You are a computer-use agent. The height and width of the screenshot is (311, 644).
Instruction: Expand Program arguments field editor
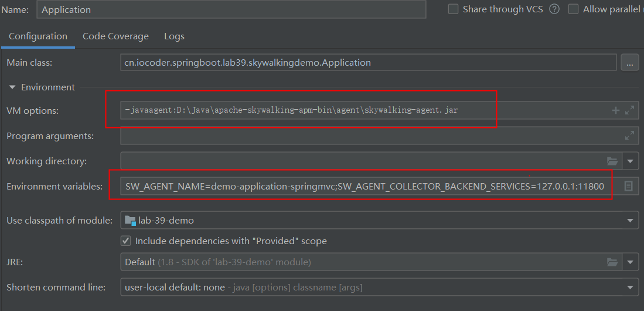[629, 136]
